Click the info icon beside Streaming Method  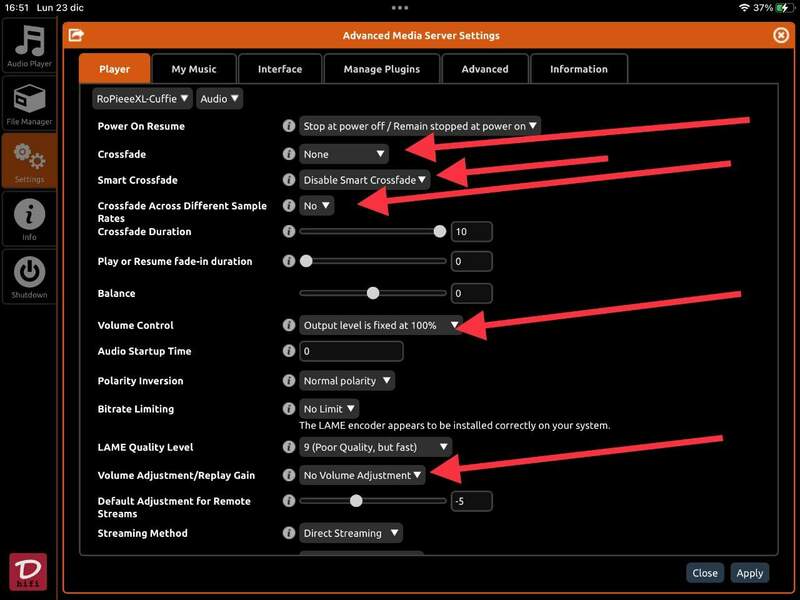[x=289, y=533]
